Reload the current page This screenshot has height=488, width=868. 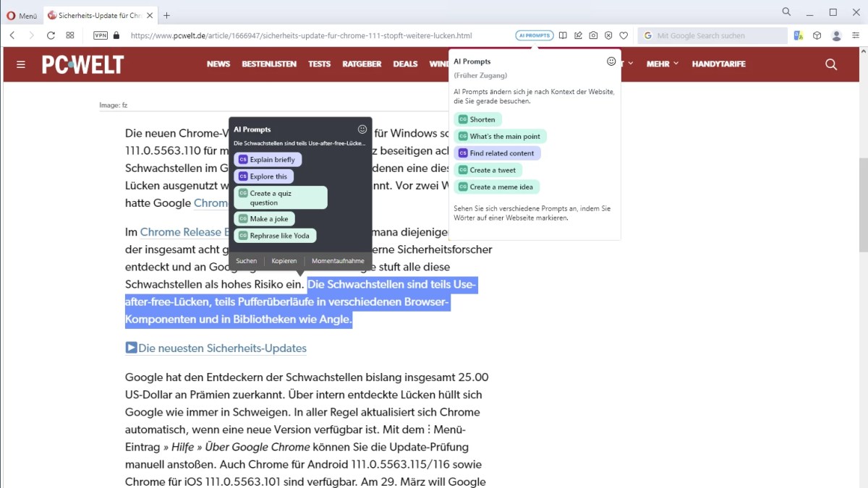[51, 35]
